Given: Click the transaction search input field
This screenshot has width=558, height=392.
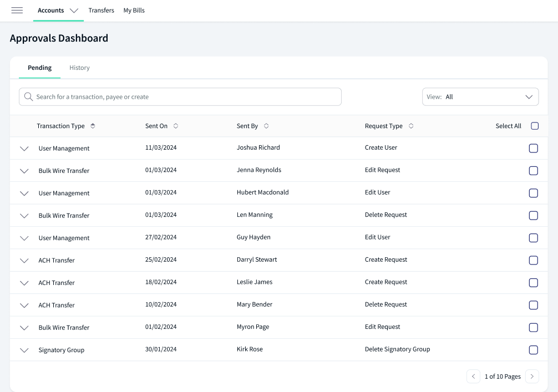Looking at the screenshot, I should tap(180, 97).
